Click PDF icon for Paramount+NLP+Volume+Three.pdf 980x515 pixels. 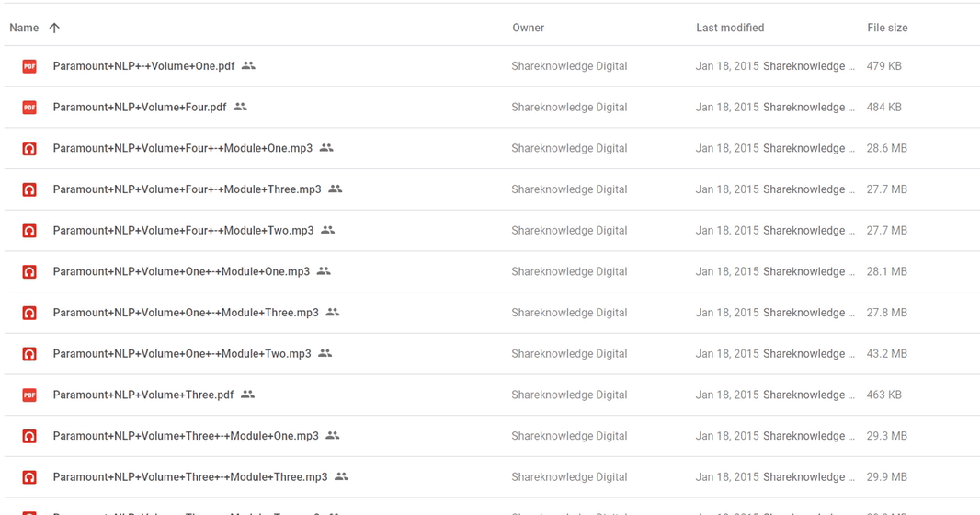pos(29,395)
